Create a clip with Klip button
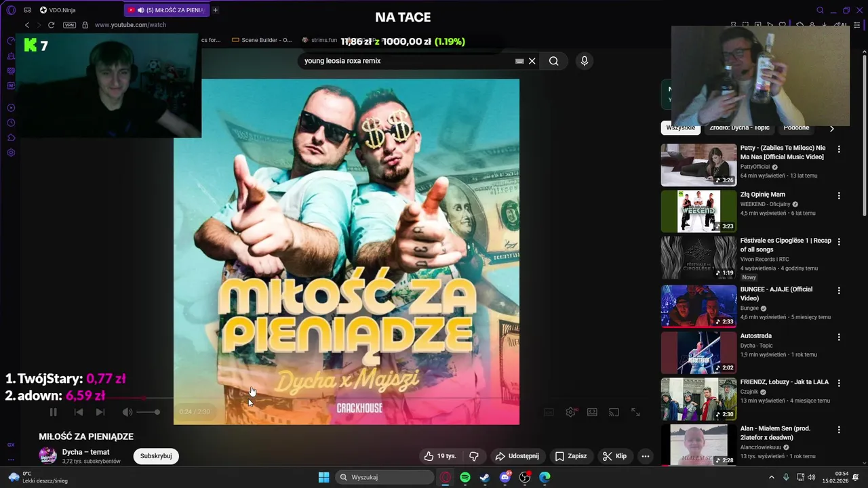The height and width of the screenshot is (488, 868). (614, 456)
